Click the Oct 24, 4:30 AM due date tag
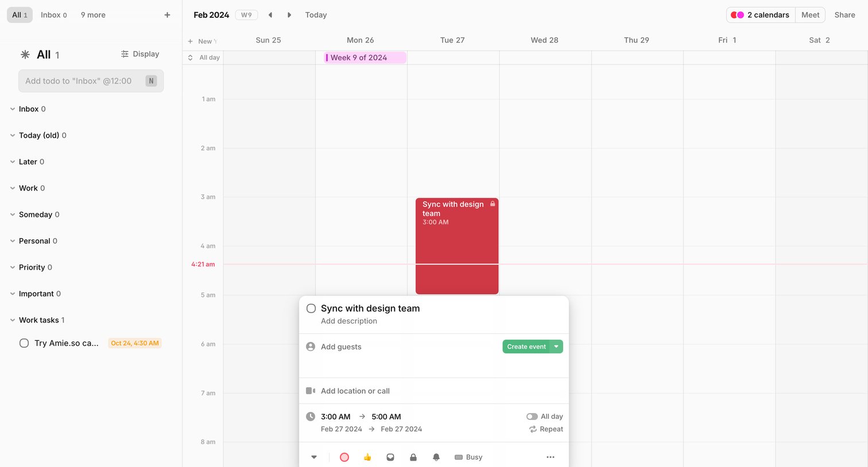868x467 pixels. pos(135,343)
